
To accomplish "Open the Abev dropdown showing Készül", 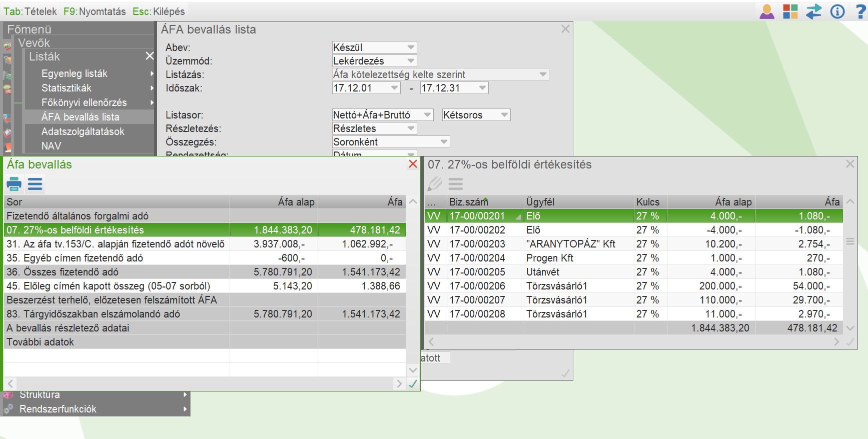I will pyautogui.click(x=374, y=47).
